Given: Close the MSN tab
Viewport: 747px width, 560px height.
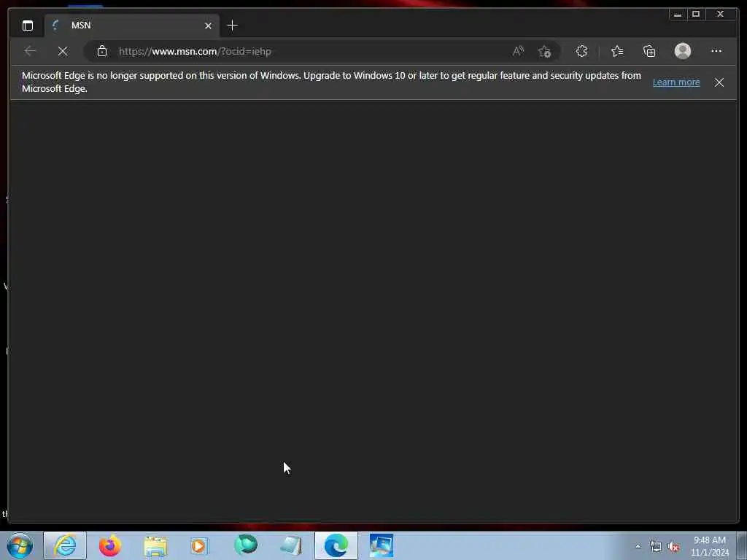Looking at the screenshot, I should [x=208, y=26].
